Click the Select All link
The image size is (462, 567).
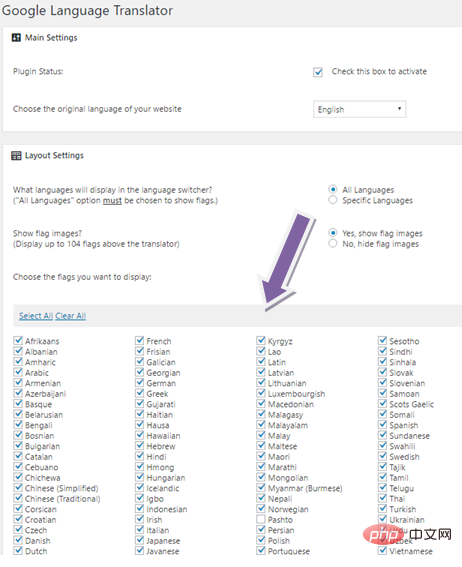pos(36,316)
